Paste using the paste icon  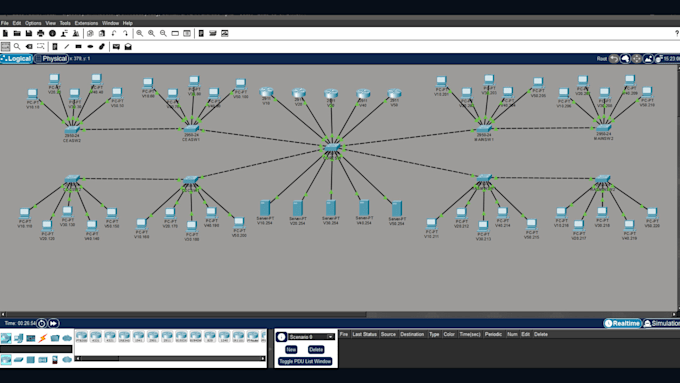(102, 33)
